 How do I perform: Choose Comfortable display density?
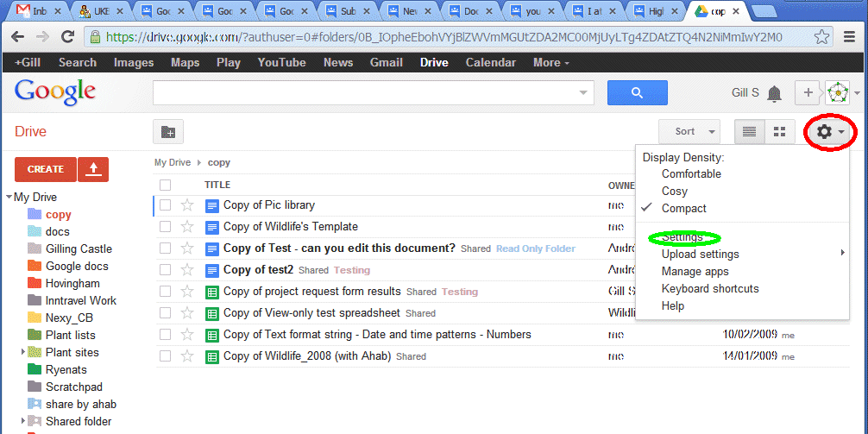coord(691,173)
